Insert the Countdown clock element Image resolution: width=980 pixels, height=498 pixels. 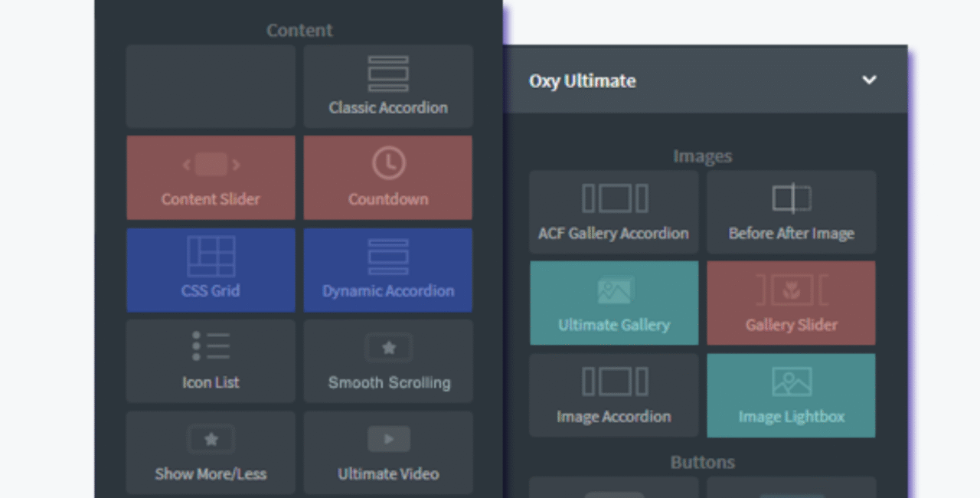(388, 178)
